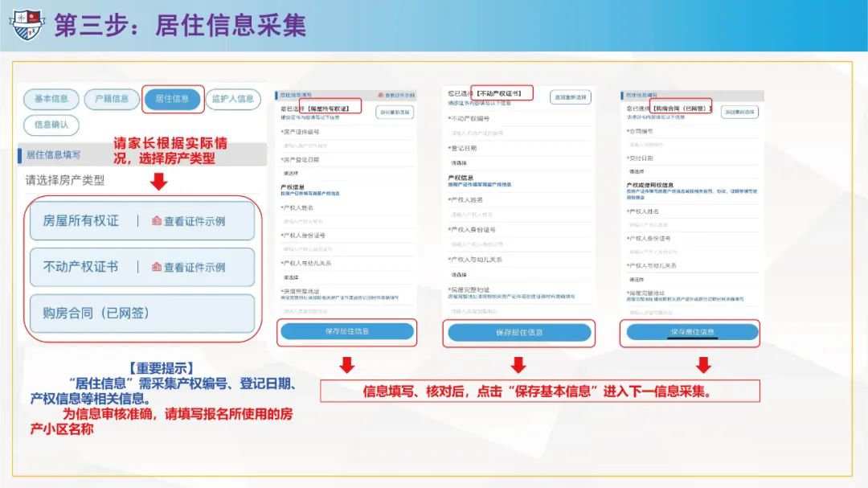This screenshot has height=488, width=868.
Task: Click 产权人姓名 input in 房屋所有权证 form
Action: click(347, 222)
